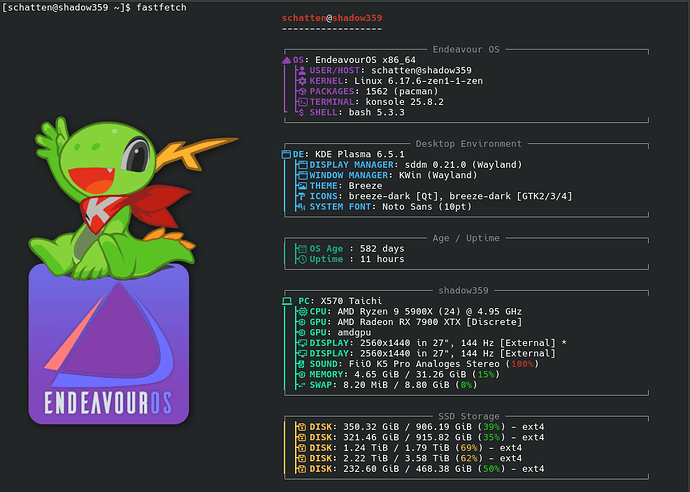
Task: Click the speaker icon beside SOUND
Action: coord(302,363)
